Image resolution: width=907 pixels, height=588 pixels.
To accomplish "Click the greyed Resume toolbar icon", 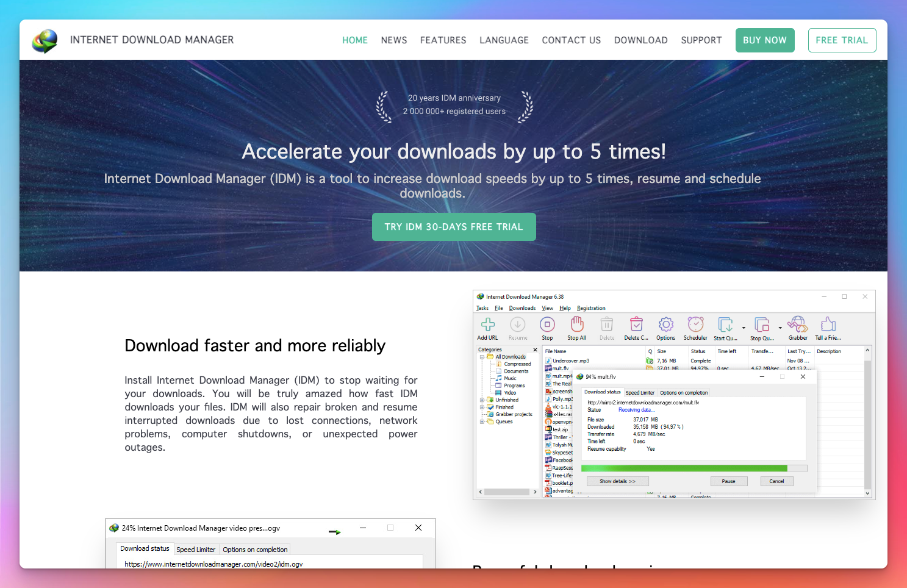I will [518, 324].
